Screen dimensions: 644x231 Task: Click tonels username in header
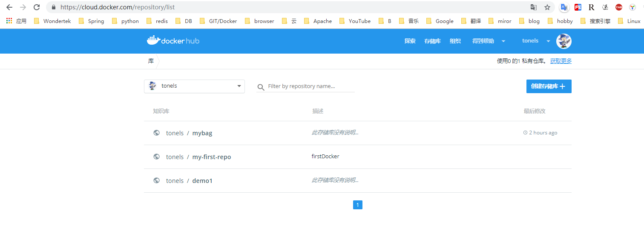(530, 41)
